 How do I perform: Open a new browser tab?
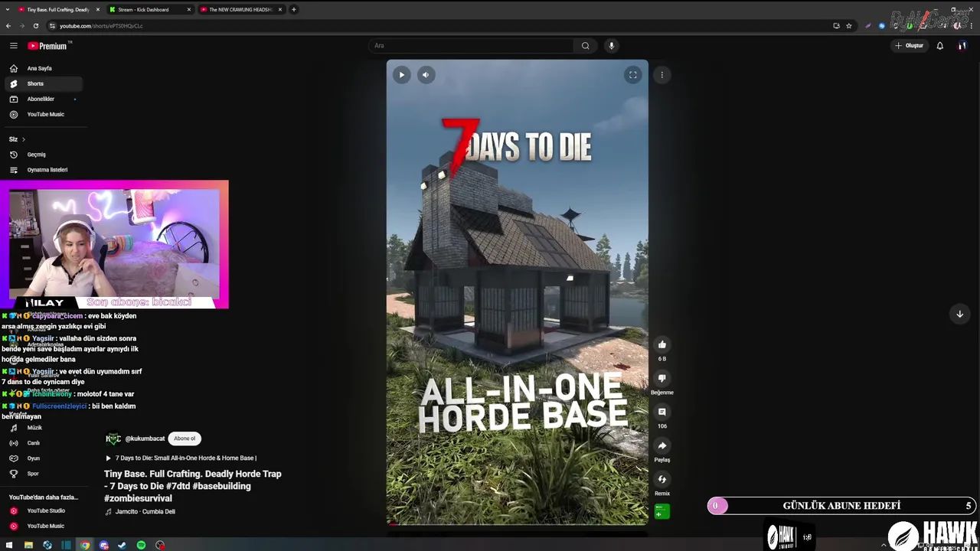click(x=293, y=9)
